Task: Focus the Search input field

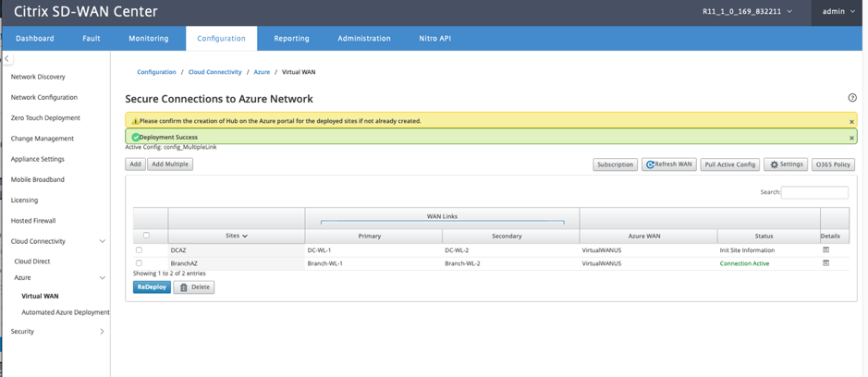Action: pos(814,192)
